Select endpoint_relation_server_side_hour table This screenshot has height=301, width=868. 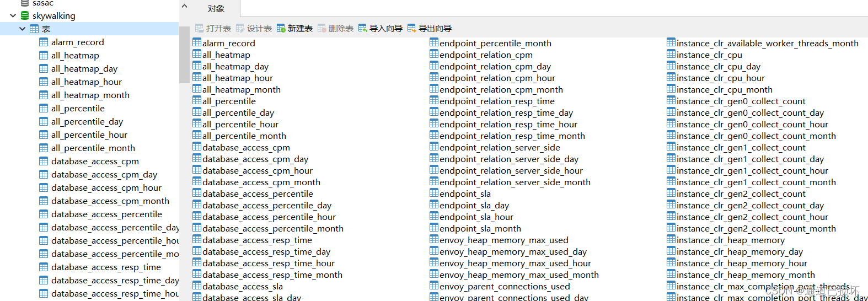(511, 170)
